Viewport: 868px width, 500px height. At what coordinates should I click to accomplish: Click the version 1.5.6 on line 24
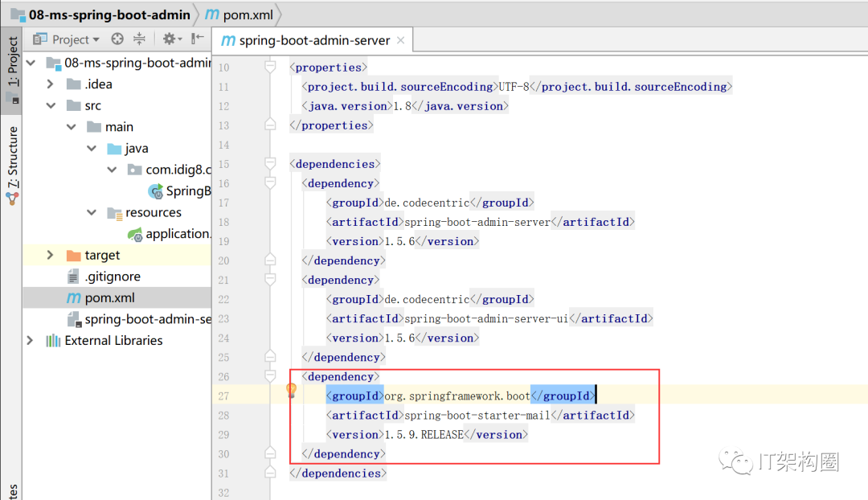click(x=399, y=338)
